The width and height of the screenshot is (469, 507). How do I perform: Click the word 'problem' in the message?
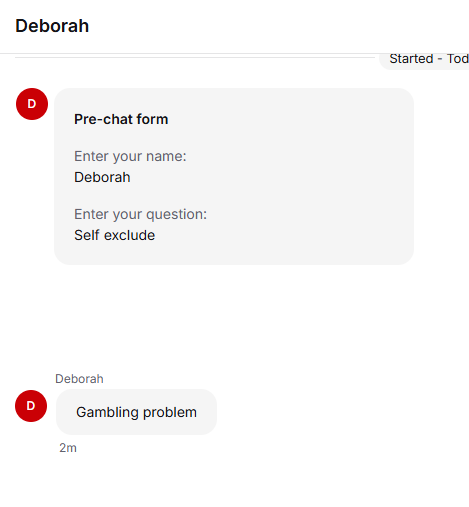pyautogui.click(x=170, y=413)
